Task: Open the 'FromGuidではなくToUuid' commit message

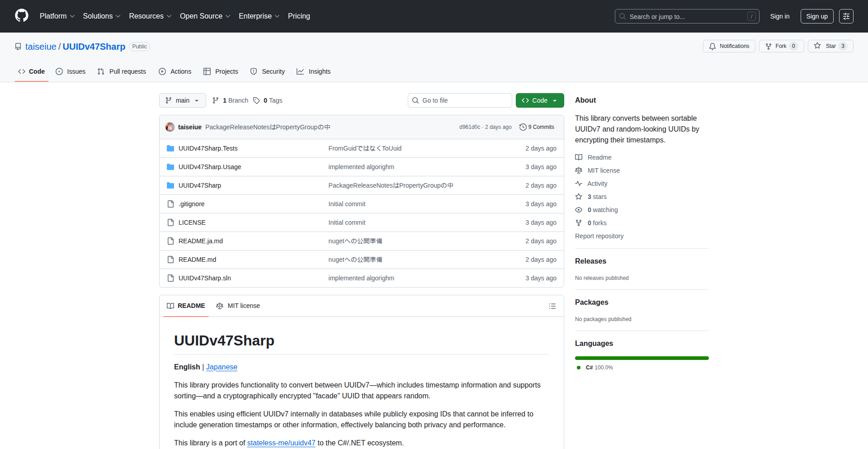Action: pos(365,148)
